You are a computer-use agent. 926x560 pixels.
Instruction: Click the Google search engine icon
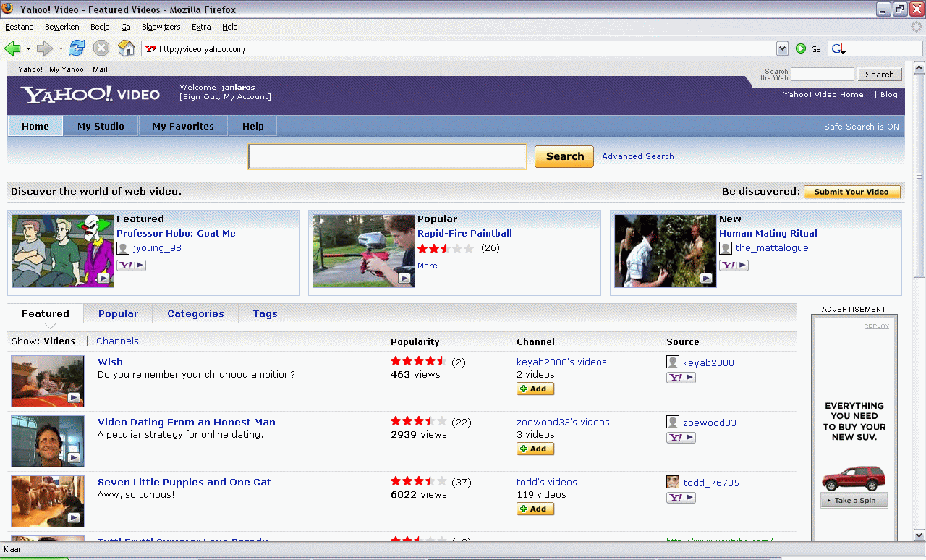(x=836, y=48)
